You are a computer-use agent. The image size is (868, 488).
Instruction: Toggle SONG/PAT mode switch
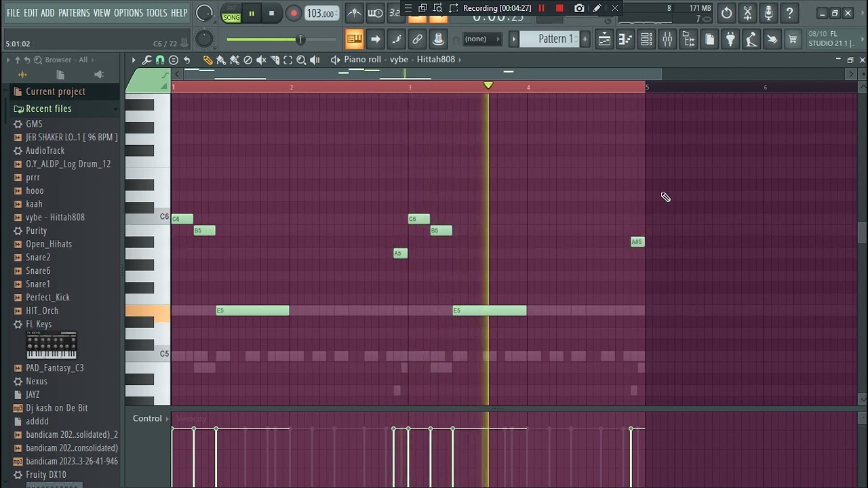(231, 13)
